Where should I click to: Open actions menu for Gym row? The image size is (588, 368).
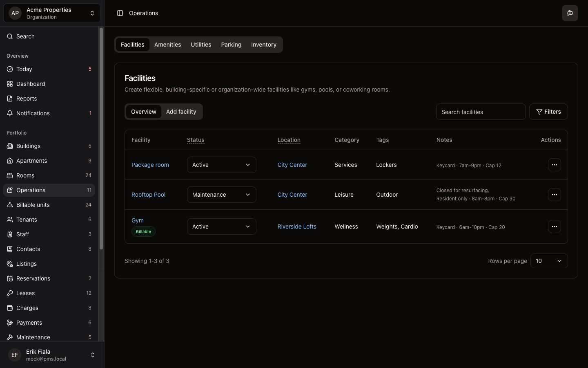pyautogui.click(x=554, y=227)
